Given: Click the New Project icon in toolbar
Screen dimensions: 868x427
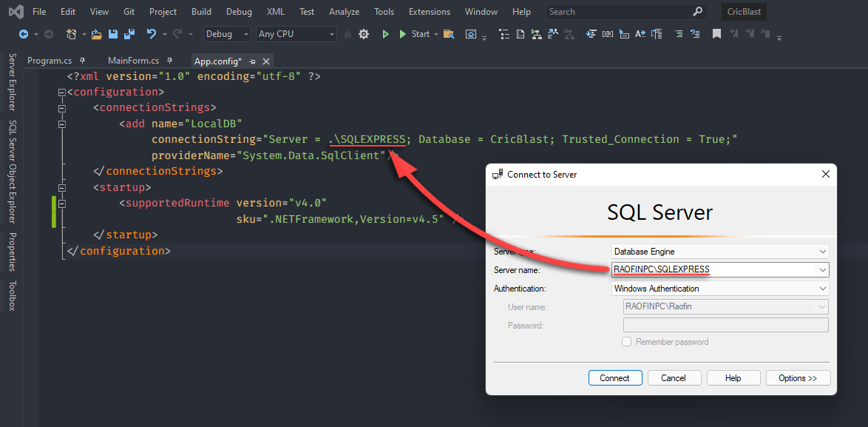Looking at the screenshot, I should tap(72, 34).
